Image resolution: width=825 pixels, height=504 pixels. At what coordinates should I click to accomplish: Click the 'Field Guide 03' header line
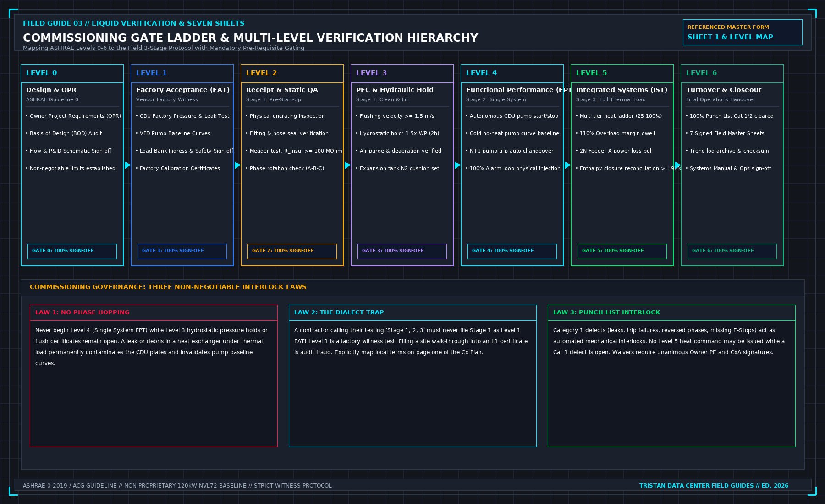pos(133,23)
